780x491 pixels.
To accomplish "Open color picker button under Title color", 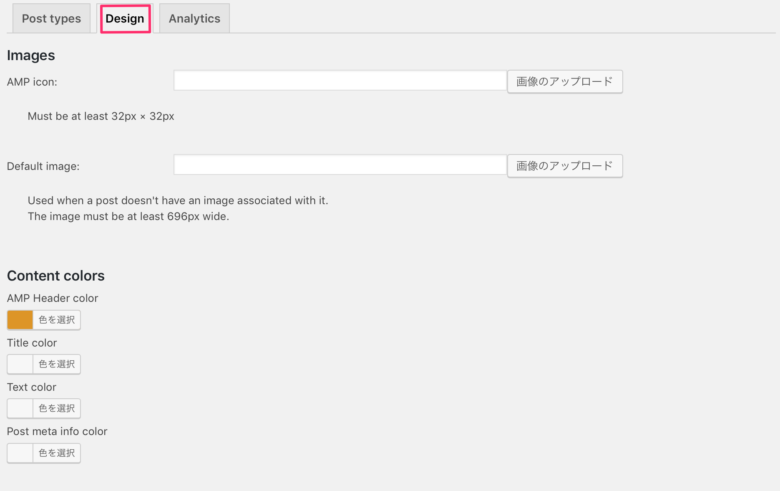I will point(57,364).
